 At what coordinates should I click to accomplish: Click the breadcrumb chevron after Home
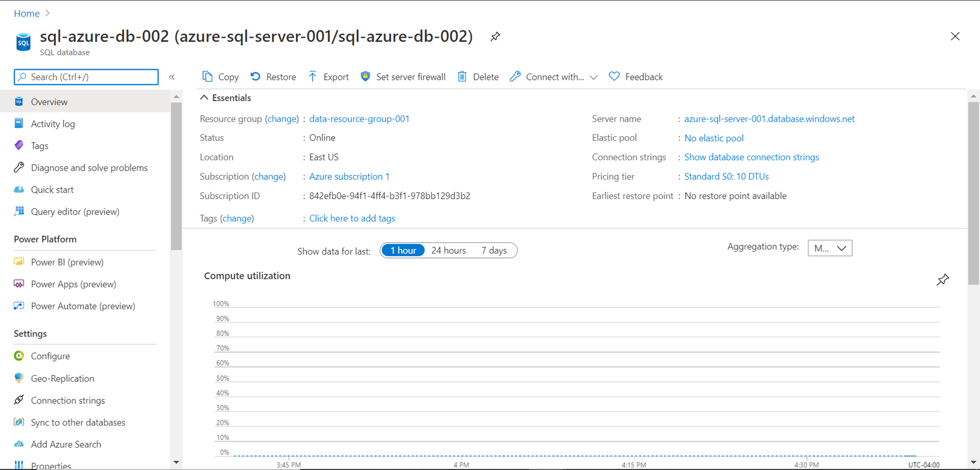click(x=48, y=13)
